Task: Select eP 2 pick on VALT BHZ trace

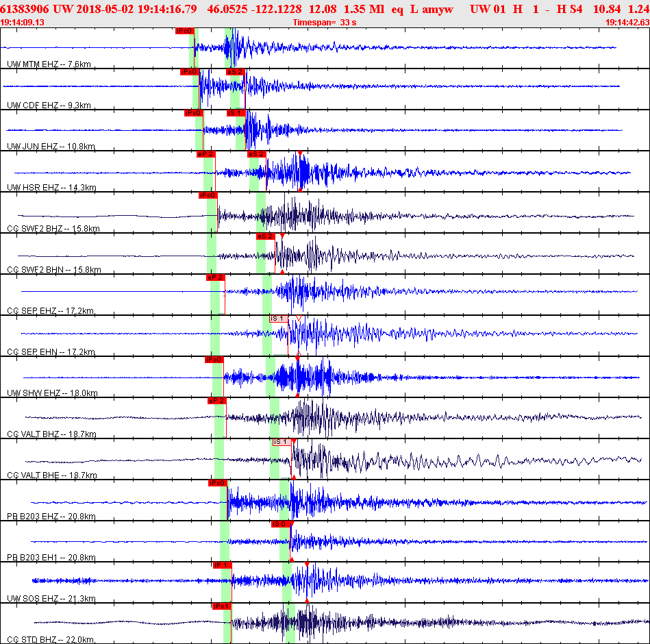Action: 217,401
